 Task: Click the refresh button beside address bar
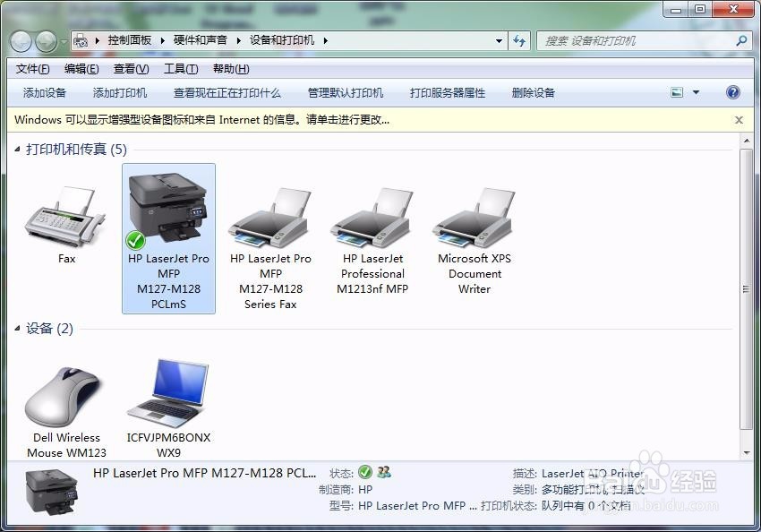pyautogui.click(x=519, y=41)
